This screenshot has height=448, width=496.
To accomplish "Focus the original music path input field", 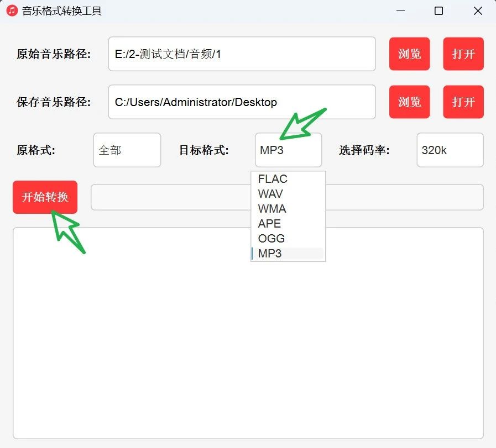I will coord(242,54).
